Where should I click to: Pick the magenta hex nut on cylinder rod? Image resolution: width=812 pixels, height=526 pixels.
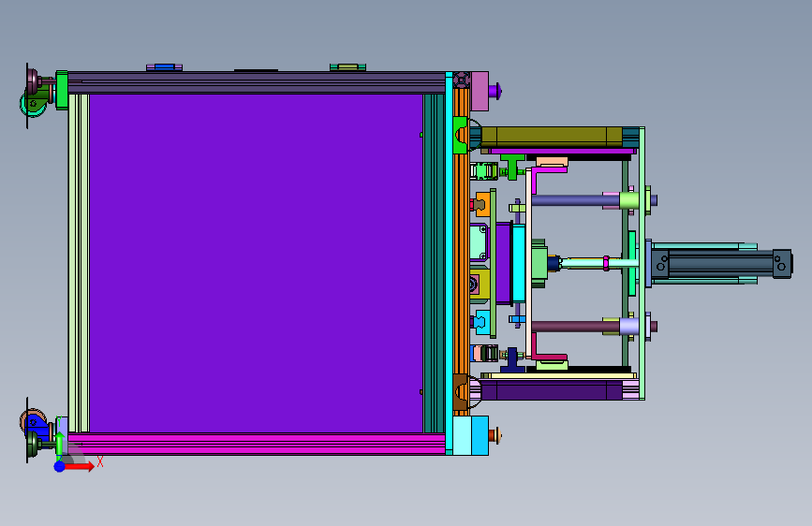(606, 263)
